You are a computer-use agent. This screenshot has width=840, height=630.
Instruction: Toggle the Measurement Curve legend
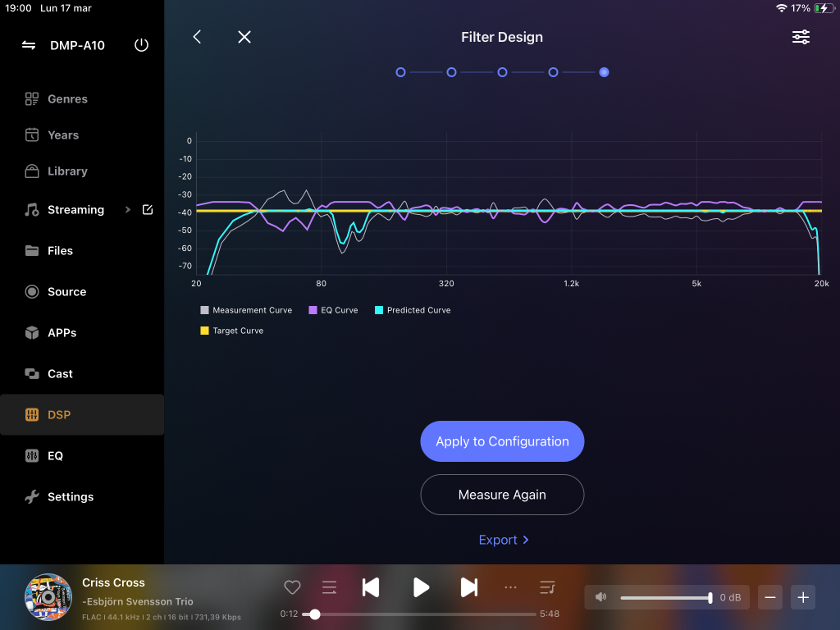tap(246, 310)
